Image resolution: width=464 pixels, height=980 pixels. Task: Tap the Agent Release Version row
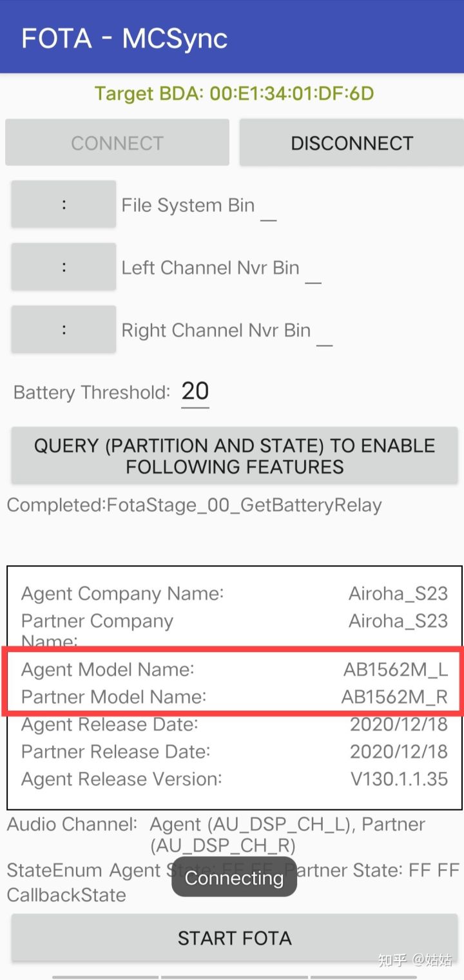[x=235, y=779]
